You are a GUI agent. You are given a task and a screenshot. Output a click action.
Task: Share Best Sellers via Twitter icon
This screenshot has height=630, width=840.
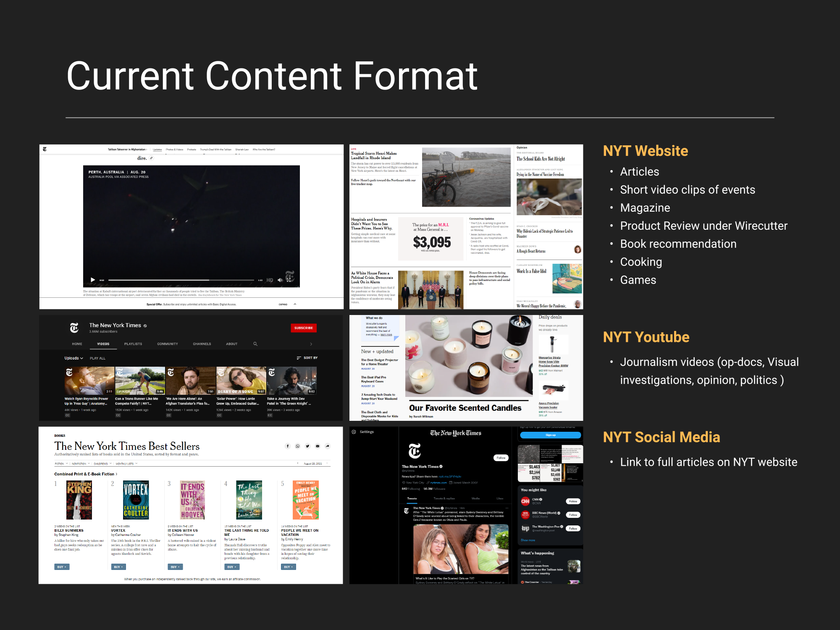coord(307,446)
